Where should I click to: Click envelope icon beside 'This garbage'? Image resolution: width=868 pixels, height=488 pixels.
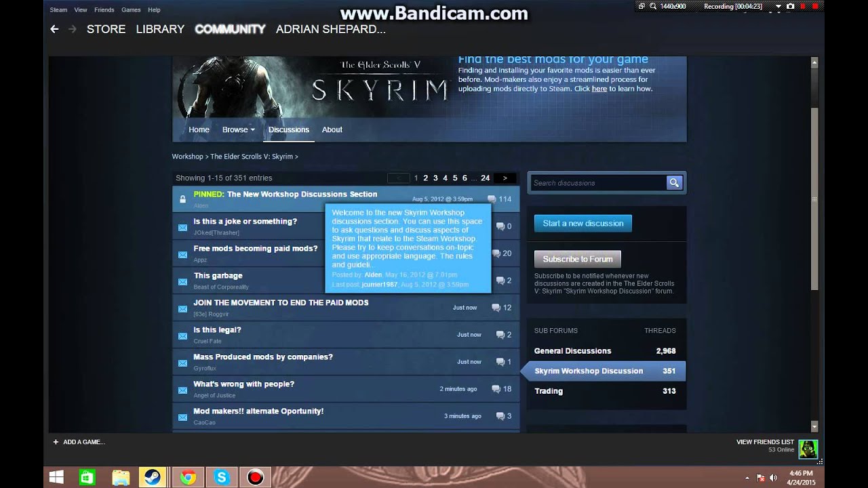click(182, 282)
